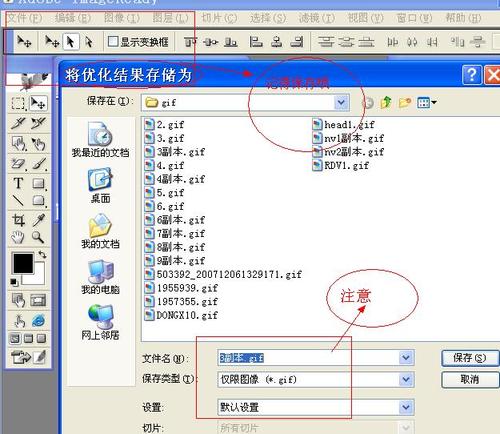Select the Brush tool

pyautogui.click(x=39, y=164)
